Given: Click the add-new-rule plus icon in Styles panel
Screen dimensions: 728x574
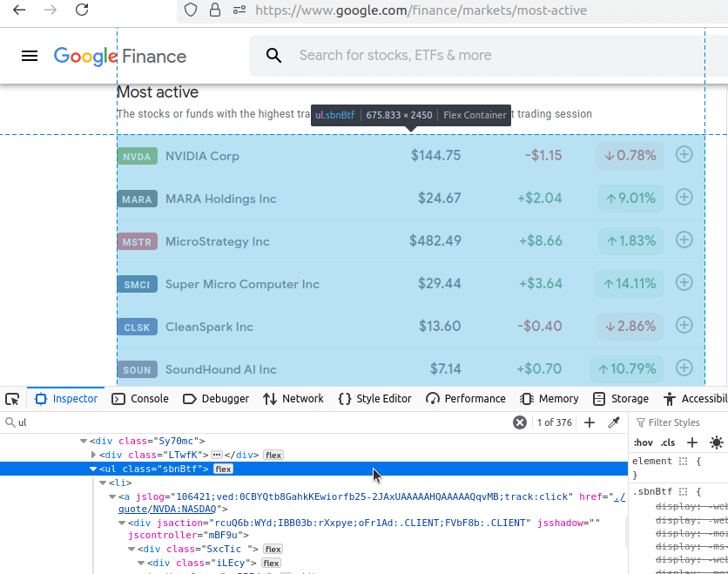Looking at the screenshot, I should coord(692,443).
